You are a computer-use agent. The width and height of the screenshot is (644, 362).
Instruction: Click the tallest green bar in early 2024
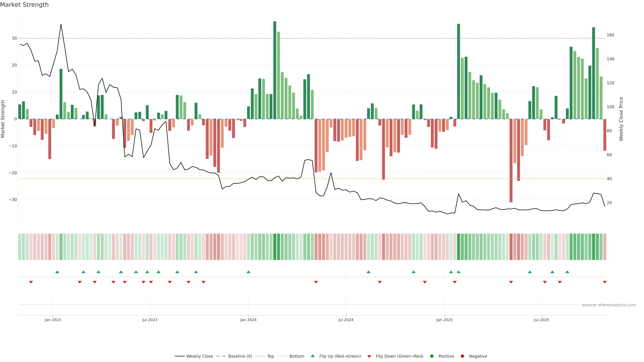tap(275, 70)
